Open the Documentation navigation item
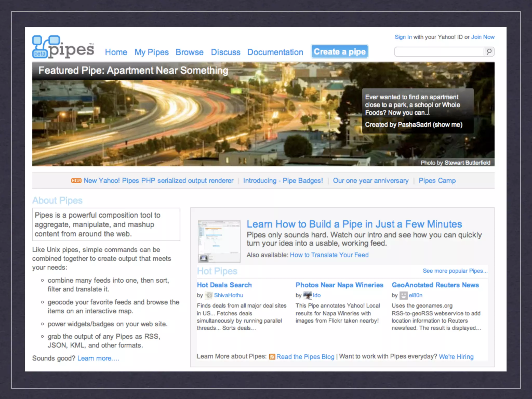 point(275,52)
